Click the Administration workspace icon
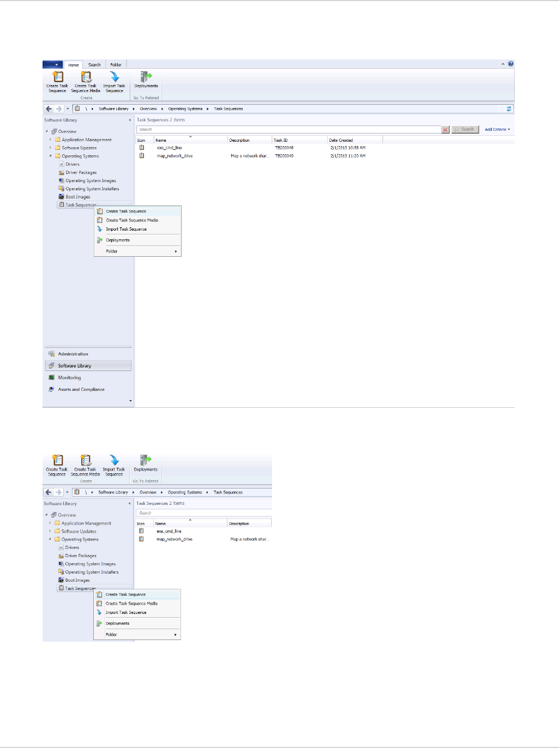Image resolution: width=560 pixels, height=748 pixels. tap(51, 354)
